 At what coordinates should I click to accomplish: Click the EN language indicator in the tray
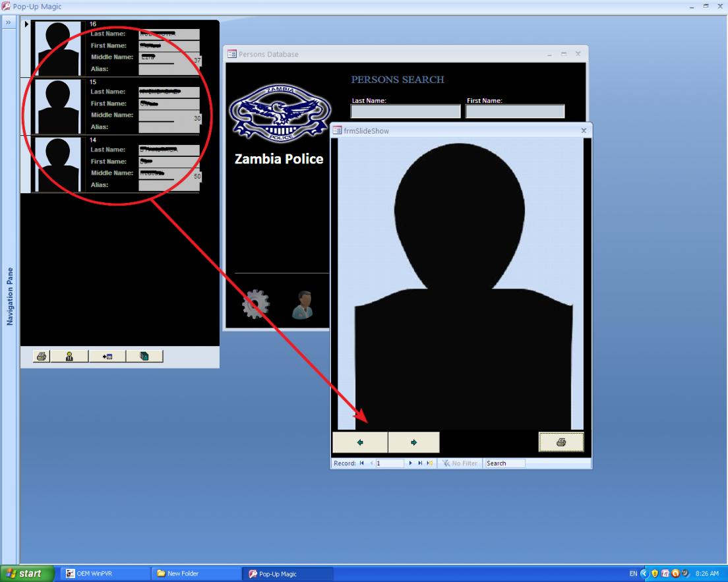coord(633,573)
